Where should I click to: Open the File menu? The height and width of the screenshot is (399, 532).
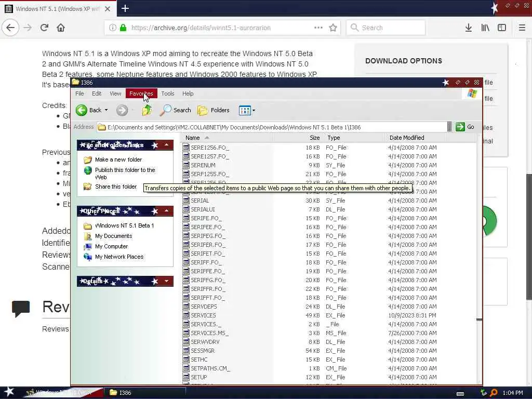(x=79, y=94)
